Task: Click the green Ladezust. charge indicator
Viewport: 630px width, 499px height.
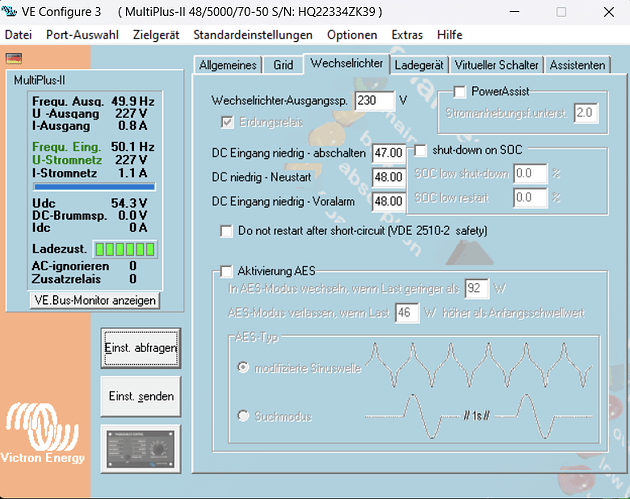Action: (125, 249)
